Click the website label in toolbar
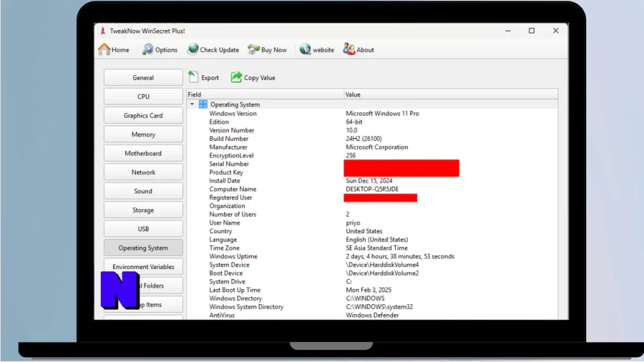This screenshot has height=362, width=644. coord(323,50)
